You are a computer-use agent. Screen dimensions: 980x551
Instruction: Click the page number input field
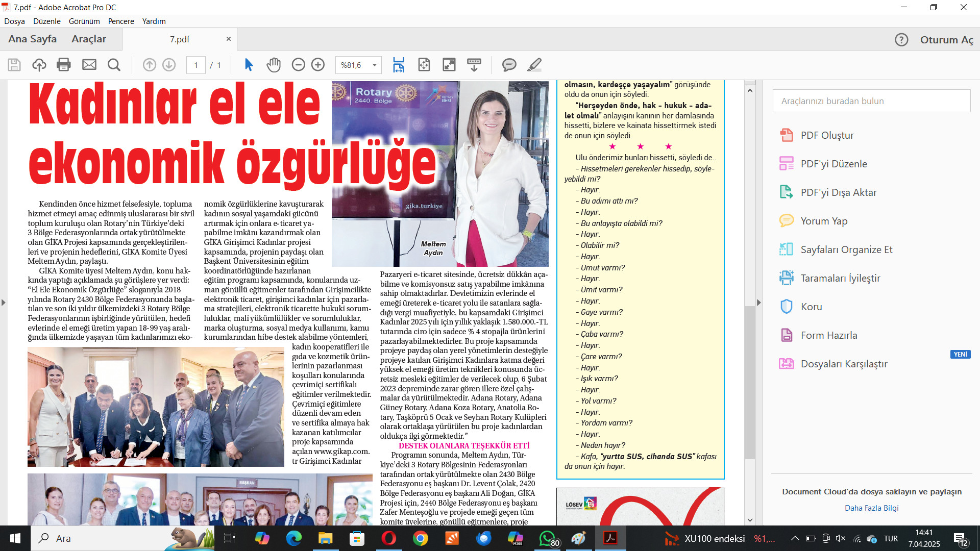pyautogui.click(x=196, y=65)
